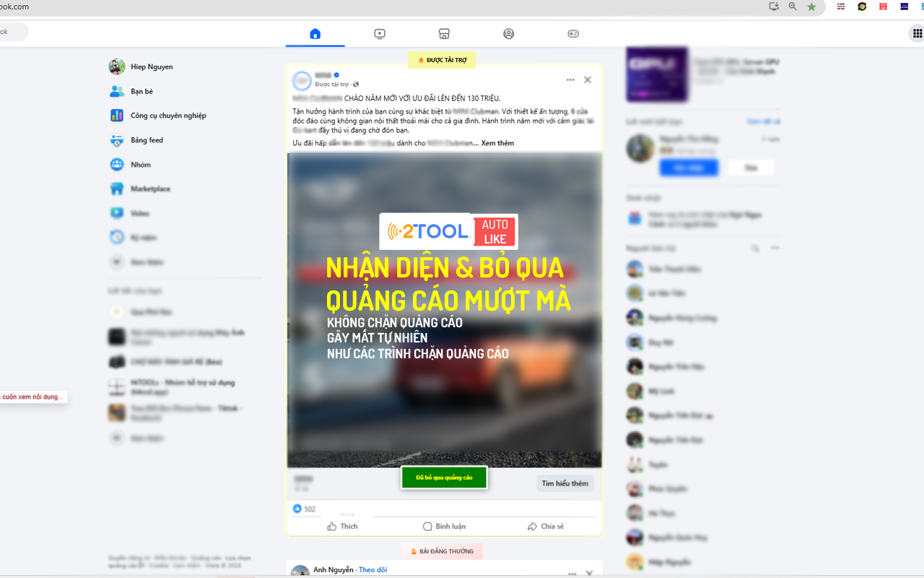
Task: Click the search icon in the contacts section
Action: 756,248
